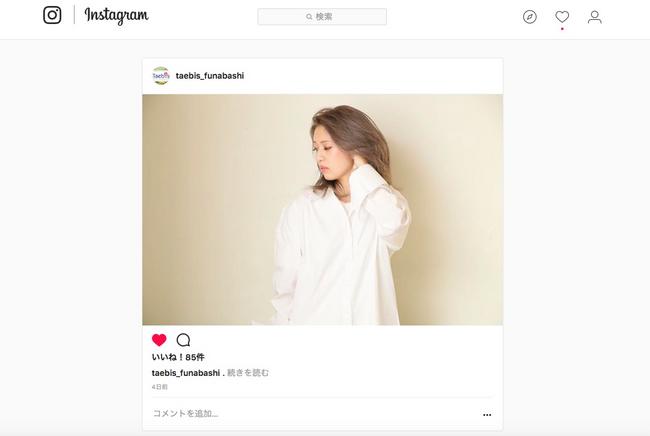Open the Explore compass icon
This screenshot has height=436, width=650.
click(x=529, y=17)
